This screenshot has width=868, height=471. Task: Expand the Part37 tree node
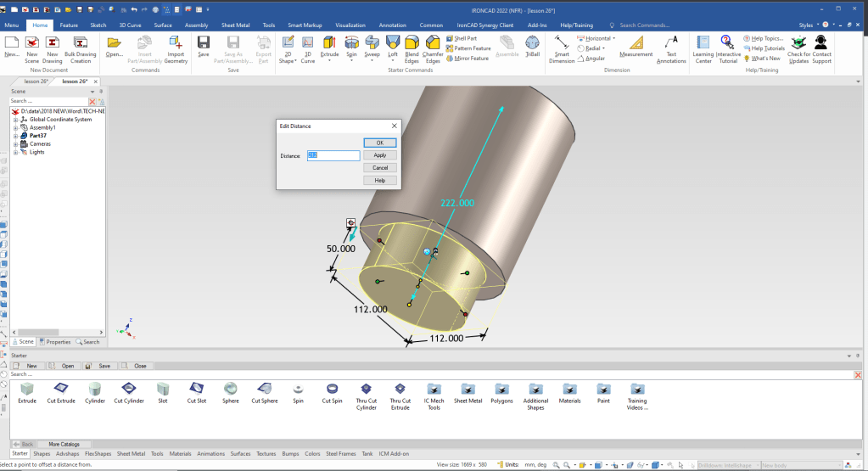tap(15, 136)
